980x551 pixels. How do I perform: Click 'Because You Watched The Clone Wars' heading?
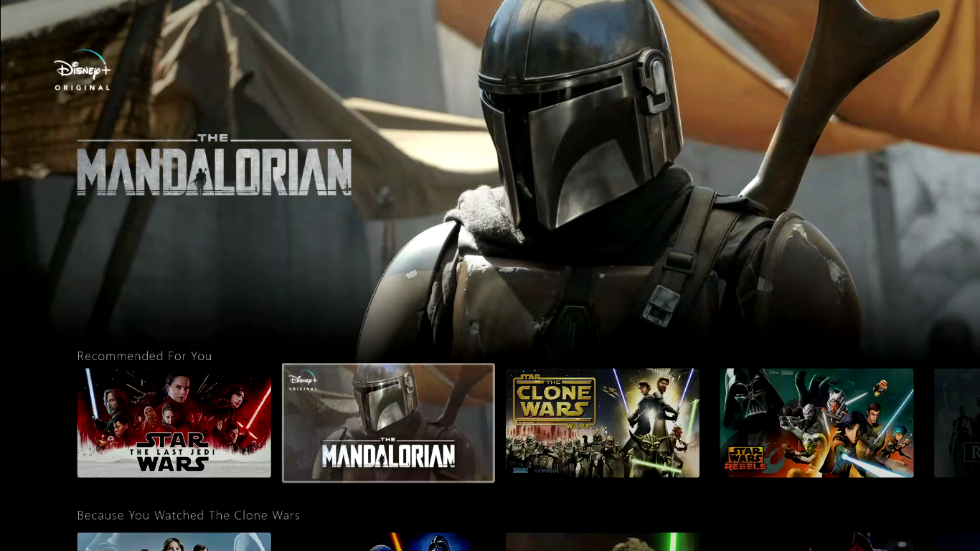pos(189,515)
